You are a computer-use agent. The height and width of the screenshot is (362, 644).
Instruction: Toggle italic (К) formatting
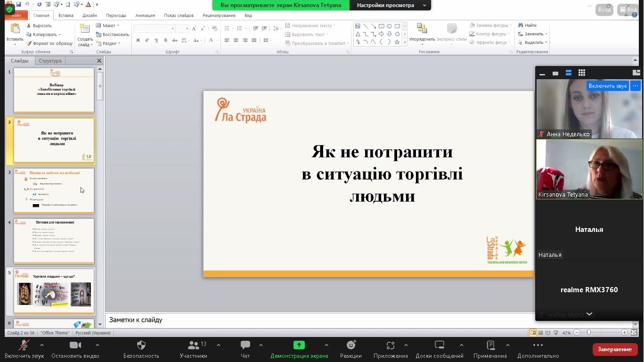pos(147,41)
